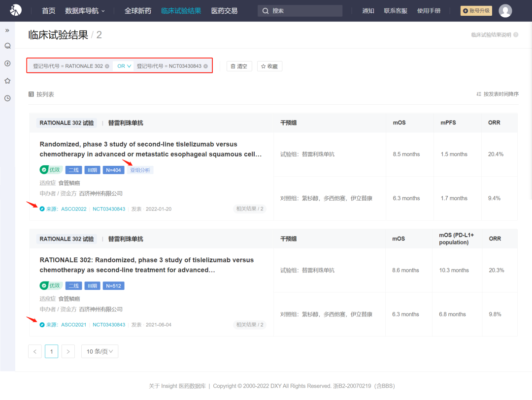Open 通知 notifications
This screenshot has width=532, height=400.
click(x=368, y=11)
